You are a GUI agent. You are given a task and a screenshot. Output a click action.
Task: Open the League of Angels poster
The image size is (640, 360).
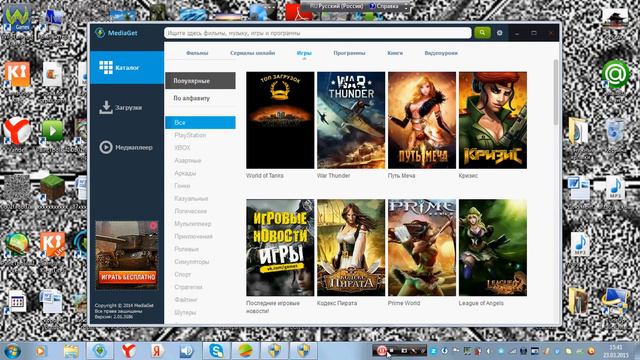(x=493, y=247)
